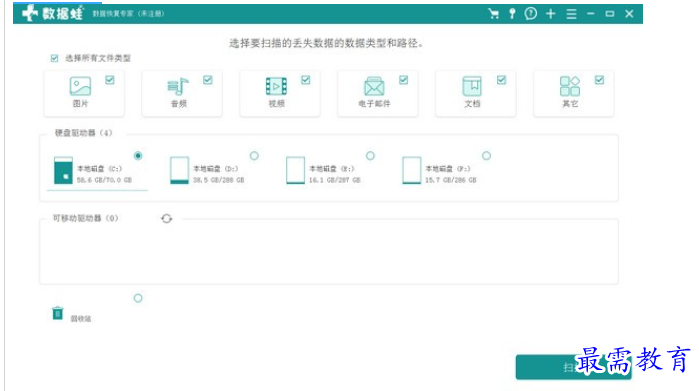699x391 pixels.
Task: Click the 58.6 GB/70.0 GB capacity text
Action: (104, 180)
